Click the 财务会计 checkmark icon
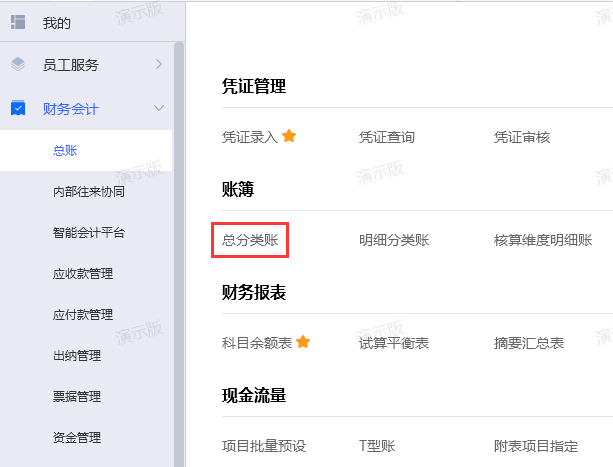 tap(18, 108)
